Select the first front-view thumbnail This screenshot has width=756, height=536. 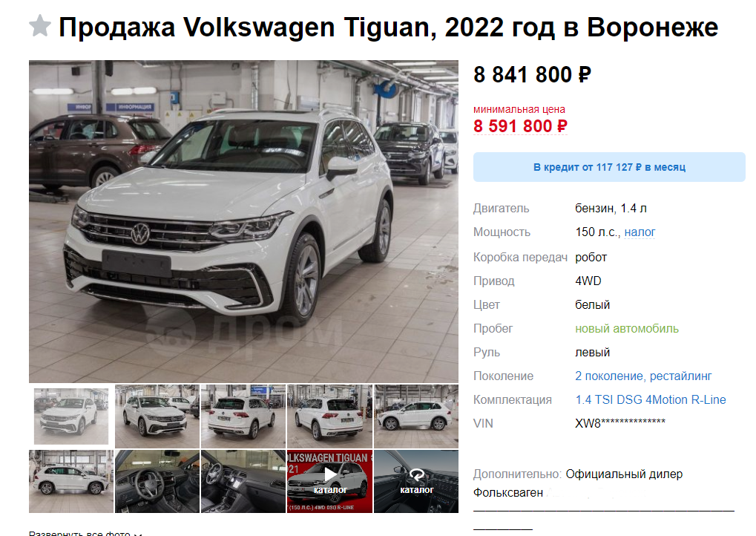point(71,416)
